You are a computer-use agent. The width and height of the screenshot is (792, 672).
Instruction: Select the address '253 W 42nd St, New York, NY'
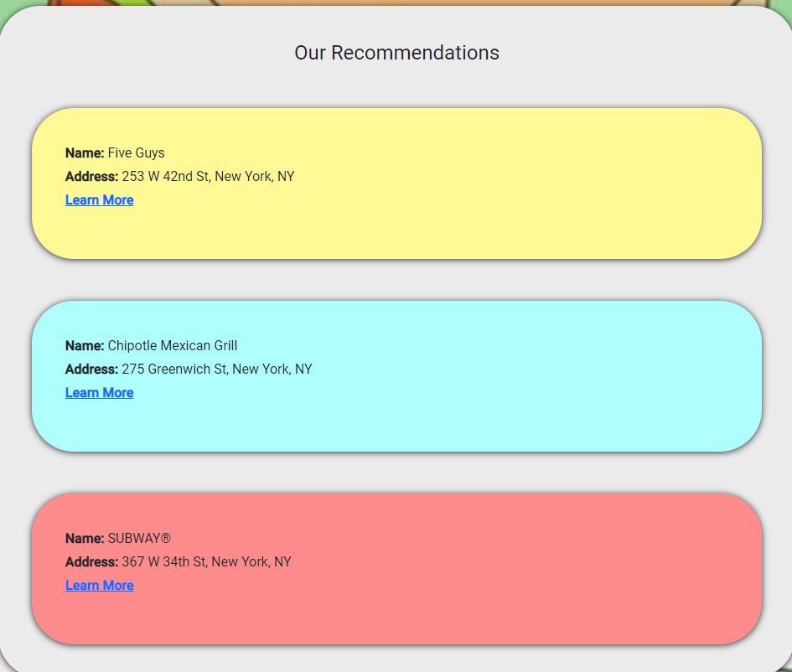point(208,177)
